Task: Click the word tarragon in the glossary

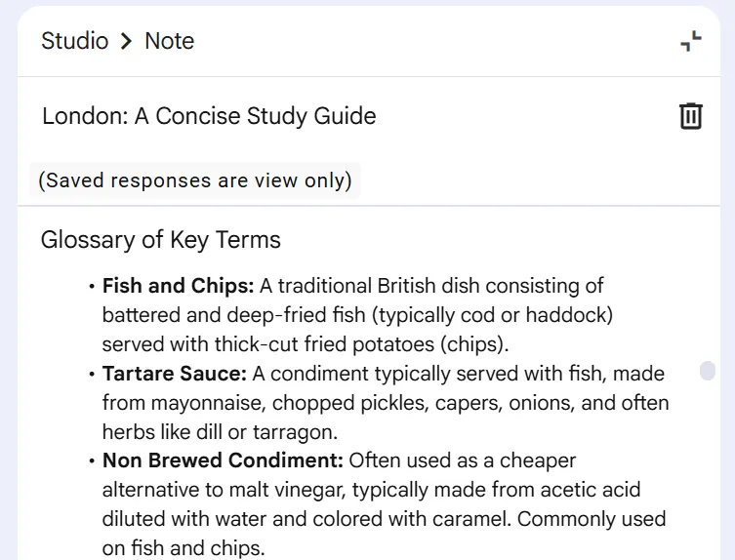Action: point(306,432)
